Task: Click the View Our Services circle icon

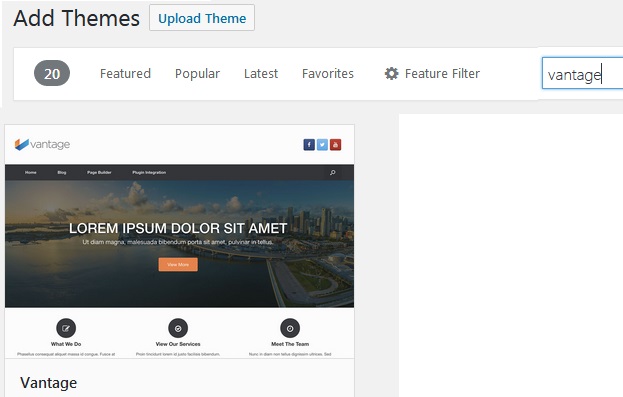Action: tap(178, 328)
